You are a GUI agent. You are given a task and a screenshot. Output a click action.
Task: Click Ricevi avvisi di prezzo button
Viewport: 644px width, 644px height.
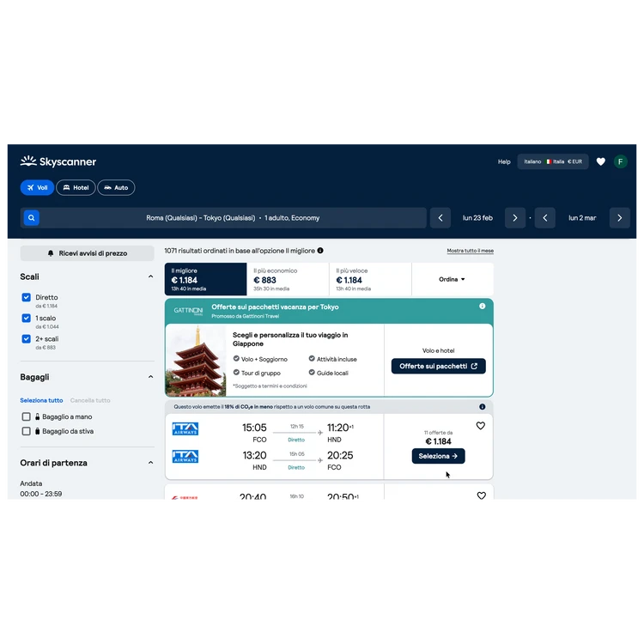tap(87, 253)
